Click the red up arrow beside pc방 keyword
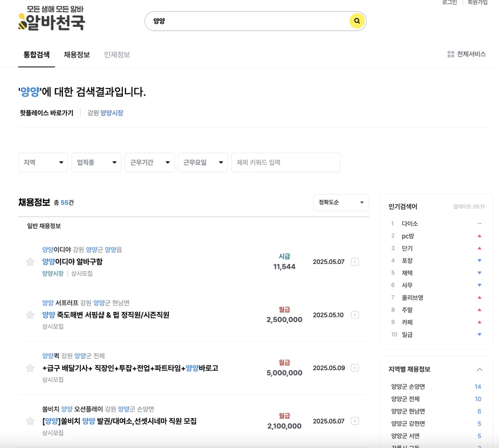The height and width of the screenshot is (448, 499). tap(480, 236)
